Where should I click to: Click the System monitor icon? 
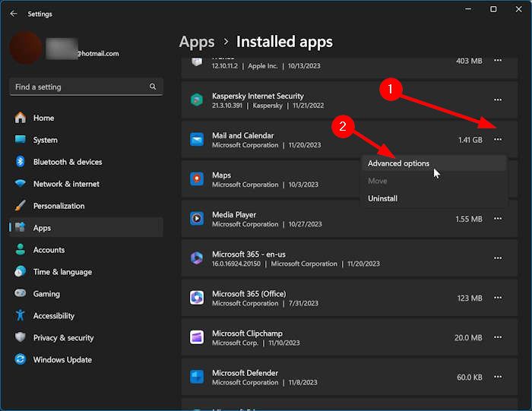point(21,139)
